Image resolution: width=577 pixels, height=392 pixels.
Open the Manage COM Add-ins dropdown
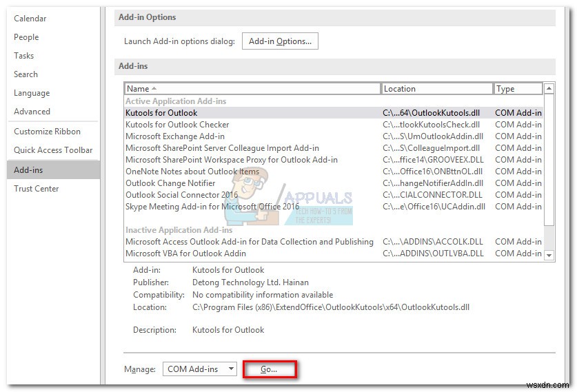coord(200,369)
